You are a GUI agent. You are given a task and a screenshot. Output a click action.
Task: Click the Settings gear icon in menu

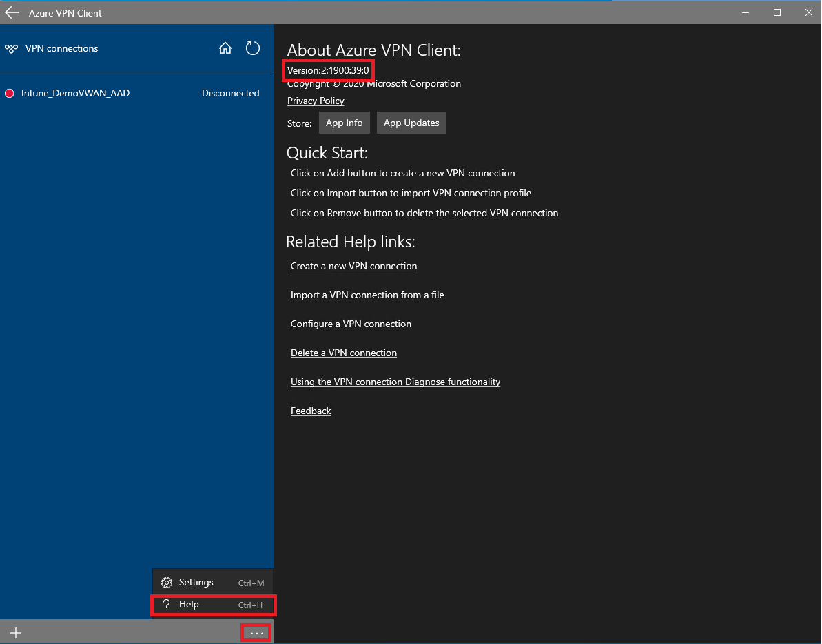(167, 583)
